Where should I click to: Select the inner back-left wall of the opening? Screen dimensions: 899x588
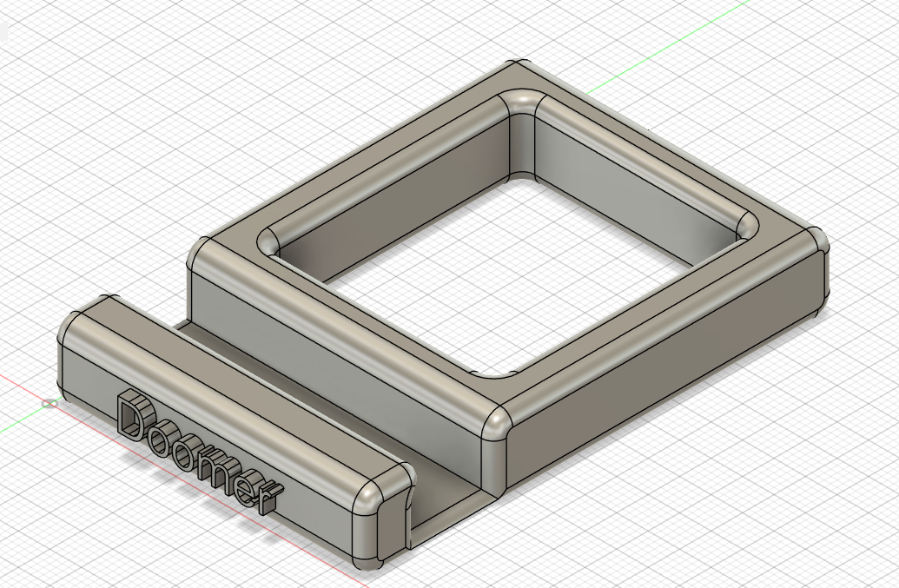tap(391, 191)
